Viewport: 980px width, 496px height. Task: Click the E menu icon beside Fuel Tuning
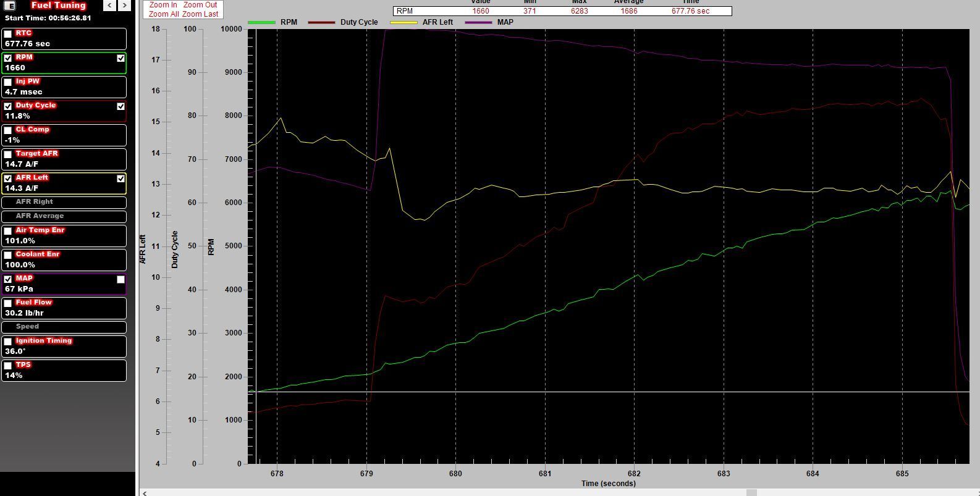10,6
